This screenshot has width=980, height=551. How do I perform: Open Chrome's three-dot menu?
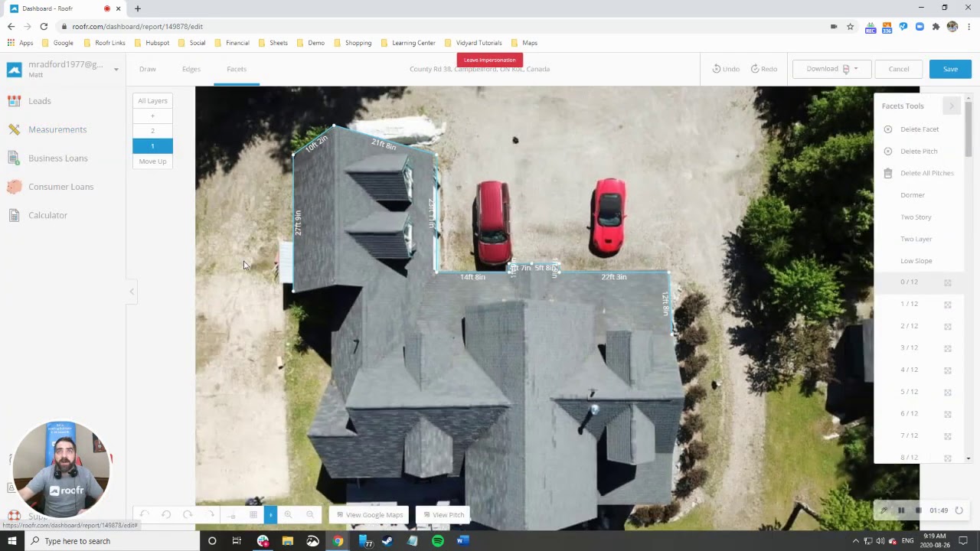[969, 26]
